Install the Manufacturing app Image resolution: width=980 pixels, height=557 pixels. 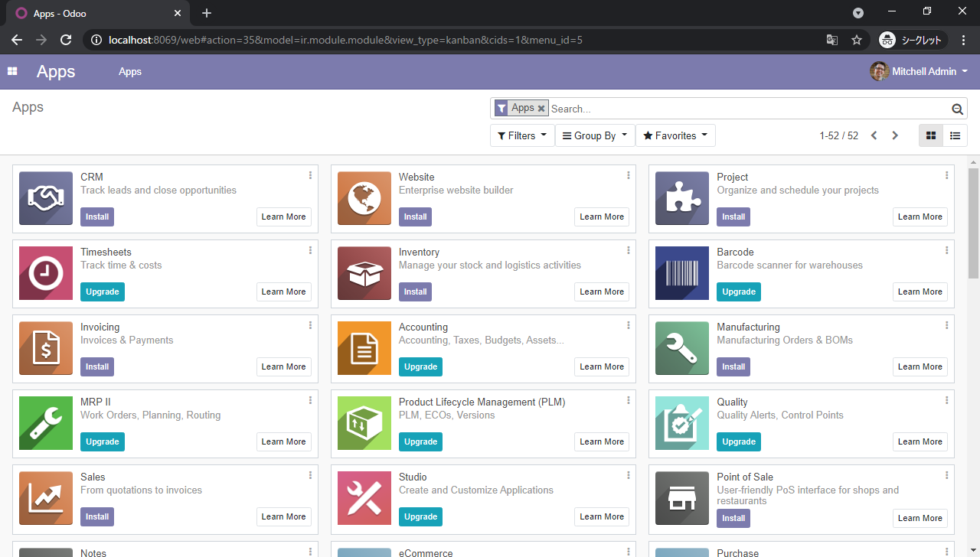pyautogui.click(x=733, y=366)
